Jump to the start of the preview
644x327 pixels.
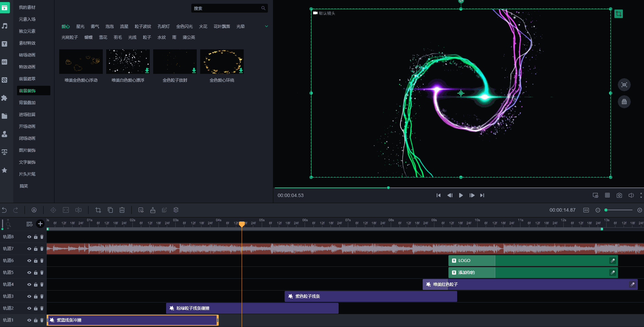click(438, 195)
